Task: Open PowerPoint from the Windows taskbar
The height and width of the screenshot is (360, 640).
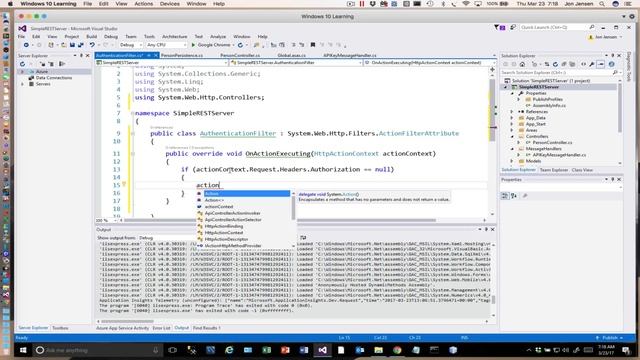Action: (285, 350)
